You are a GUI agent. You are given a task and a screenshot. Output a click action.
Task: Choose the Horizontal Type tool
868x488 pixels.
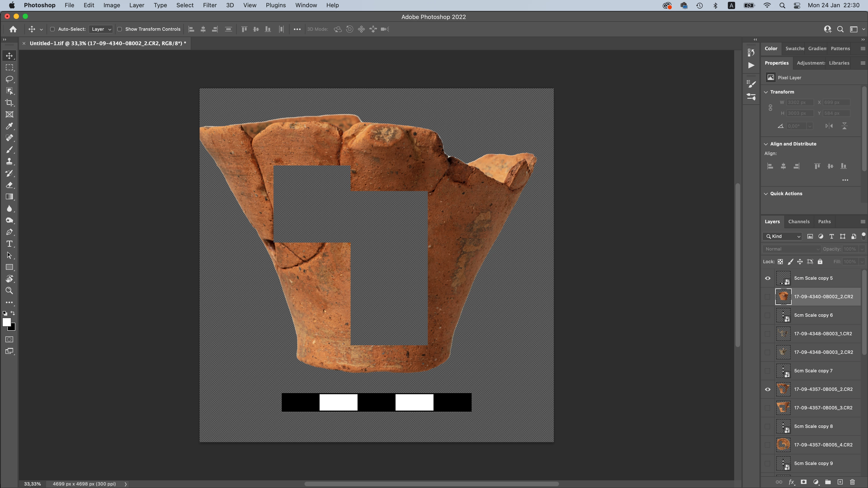pos(9,244)
